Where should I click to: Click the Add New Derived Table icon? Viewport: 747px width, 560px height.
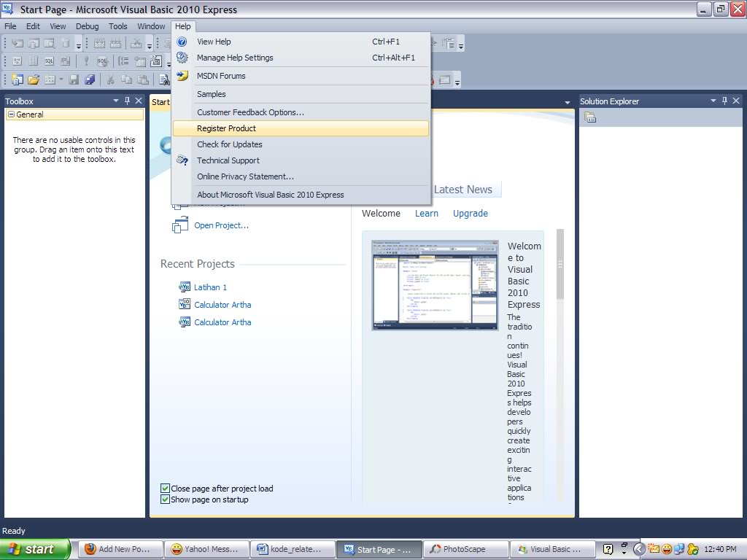coord(156,61)
